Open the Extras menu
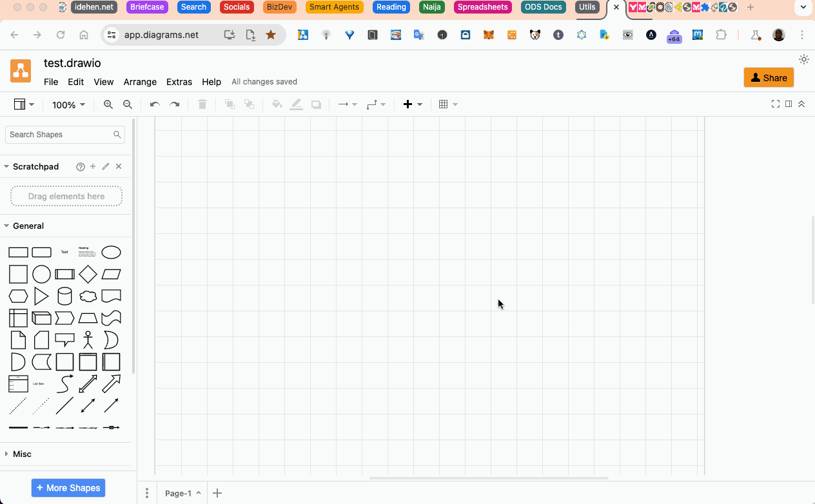Image resolution: width=815 pixels, height=504 pixels. pyautogui.click(x=179, y=82)
